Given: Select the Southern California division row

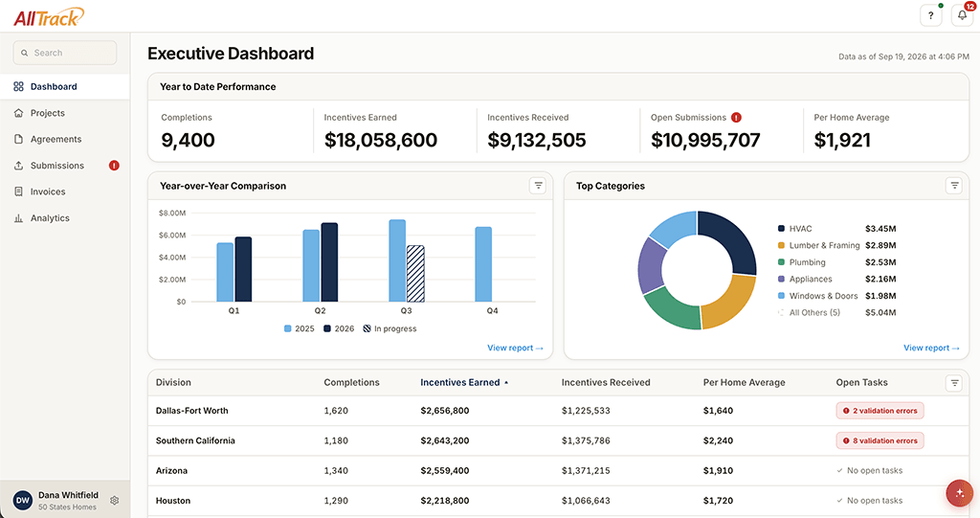Looking at the screenshot, I should (558, 440).
